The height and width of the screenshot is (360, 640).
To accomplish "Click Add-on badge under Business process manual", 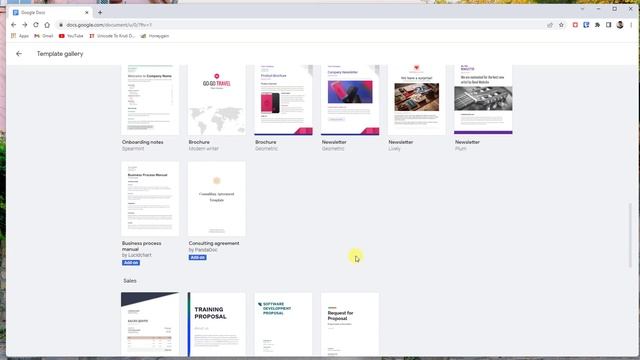I will tap(131, 262).
